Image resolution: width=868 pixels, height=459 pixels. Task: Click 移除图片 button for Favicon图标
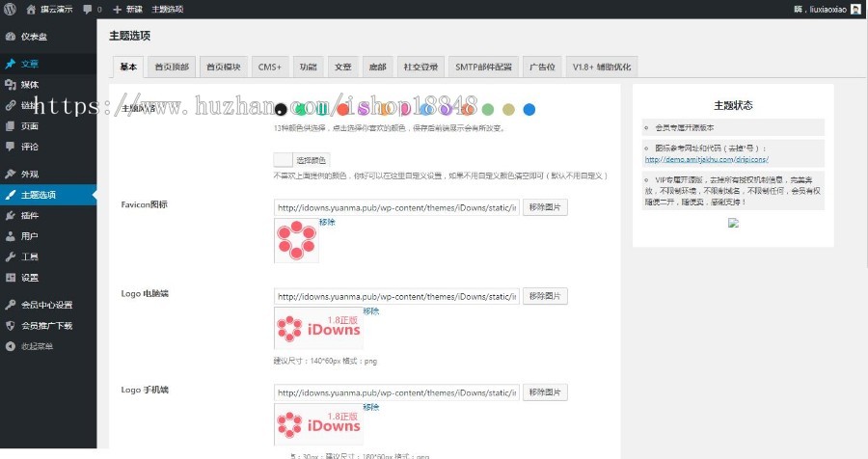coord(545,207)
